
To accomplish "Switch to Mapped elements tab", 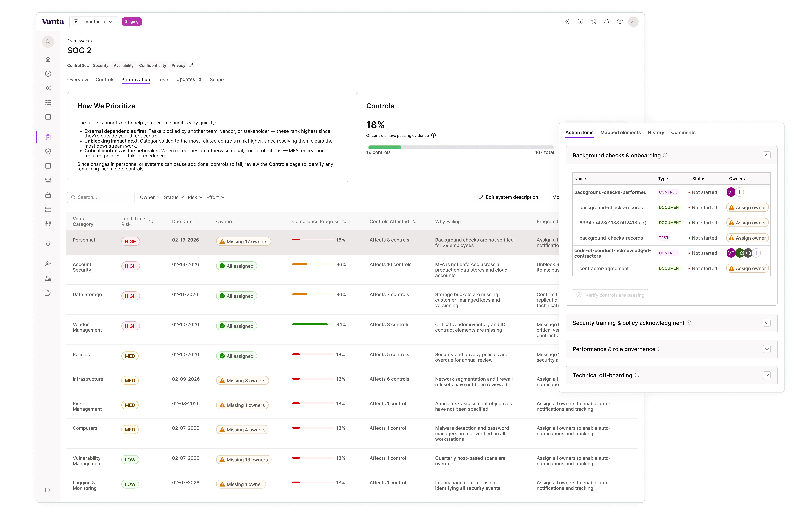I will point(620,132).
